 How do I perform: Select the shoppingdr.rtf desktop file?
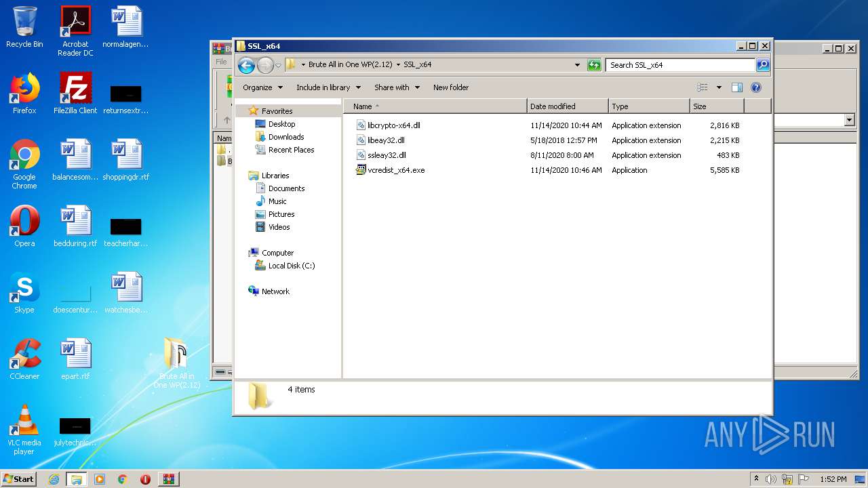point(125,160)
